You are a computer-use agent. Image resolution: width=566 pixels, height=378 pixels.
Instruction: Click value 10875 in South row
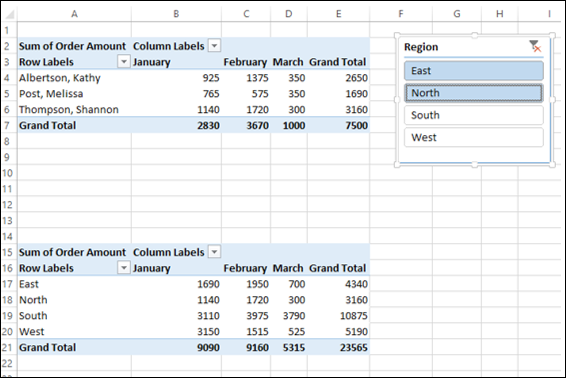coord(354,316)
